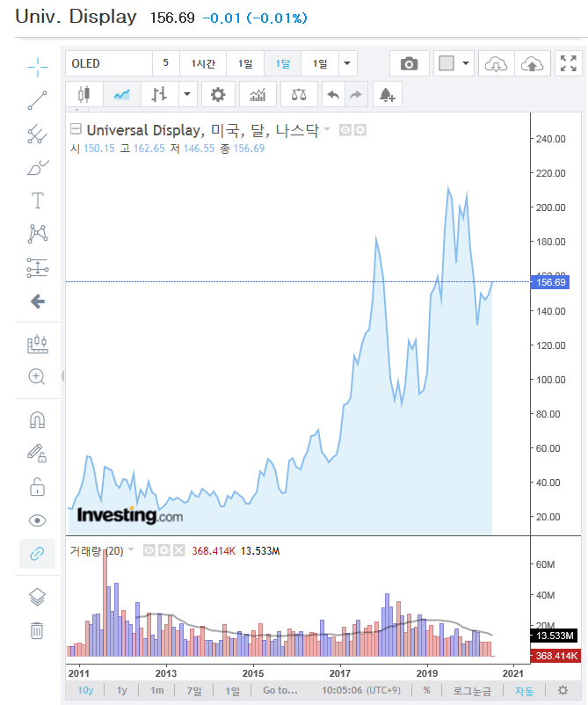Toggle fullscreen mode

[x=569, y=63]
